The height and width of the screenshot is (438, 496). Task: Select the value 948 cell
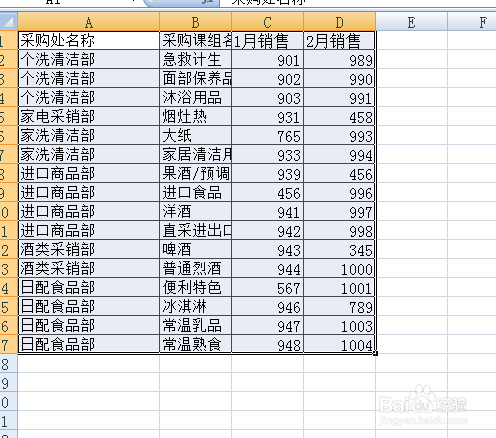[268, 344]
